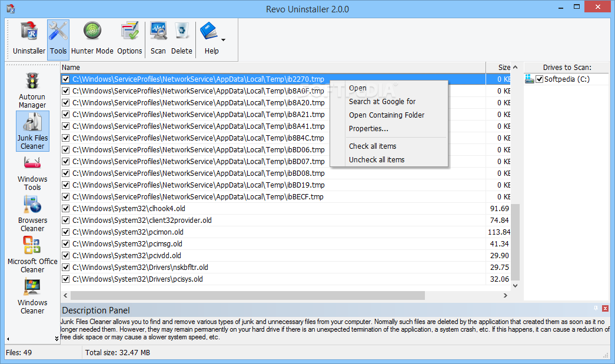
Task: Uncheck the ibBD06.tmp file checkbox
Action: [66, 150]
